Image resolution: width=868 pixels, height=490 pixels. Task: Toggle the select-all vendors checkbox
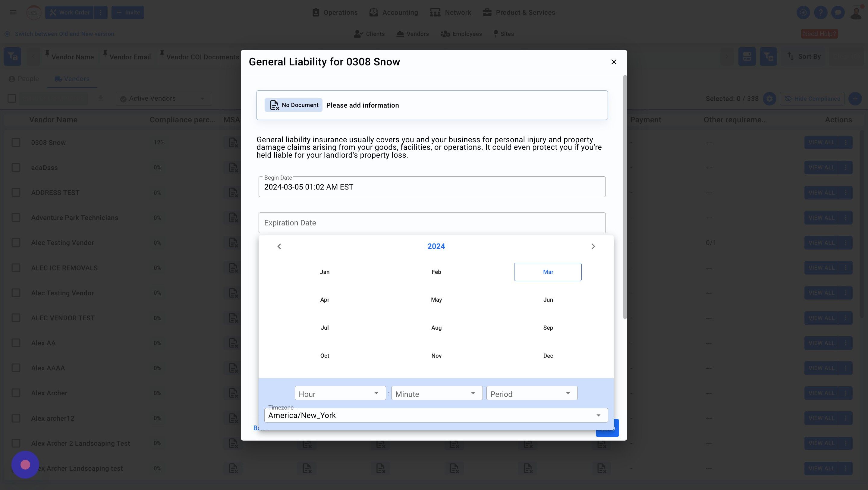[12, 99]
